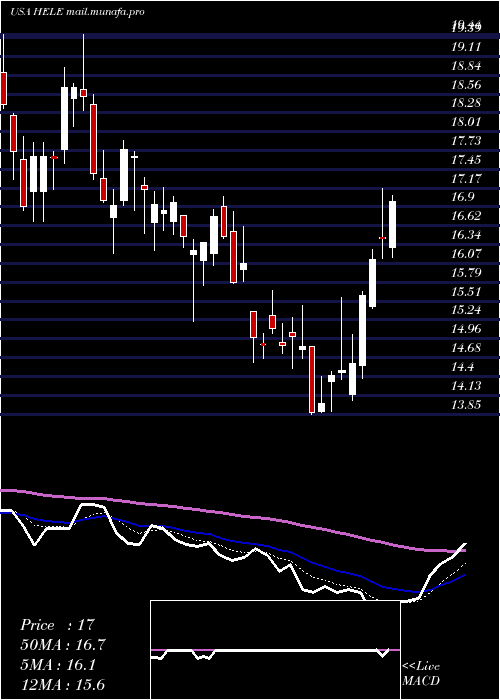Click the '<<Live MACD' label
The image size is (500, 700).
click(421, 673)
